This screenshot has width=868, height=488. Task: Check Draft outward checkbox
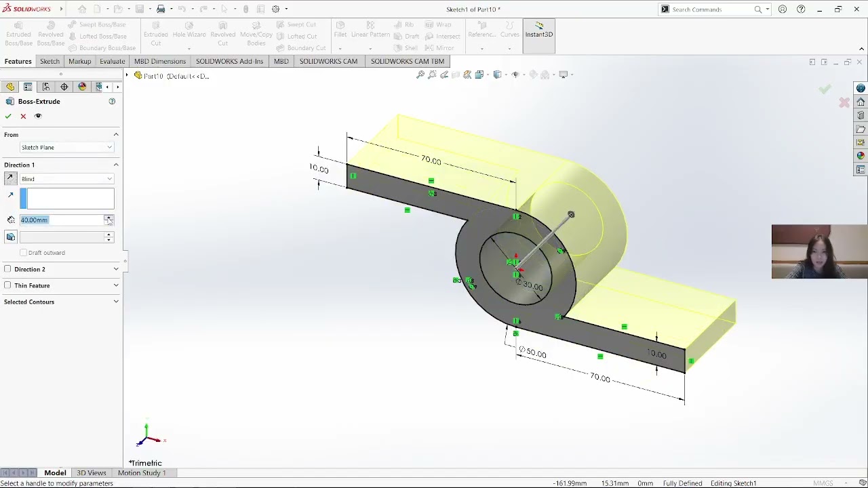click(x=24, y=253)
